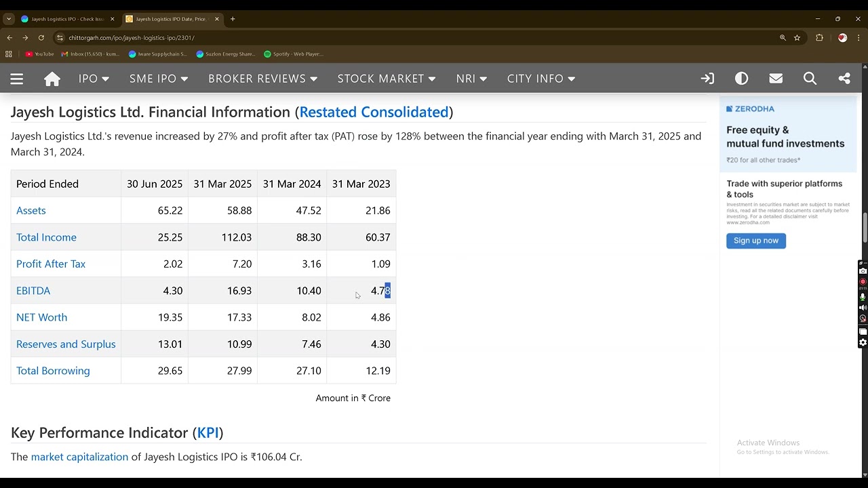Open the Assets row link

tap(31, 211)
